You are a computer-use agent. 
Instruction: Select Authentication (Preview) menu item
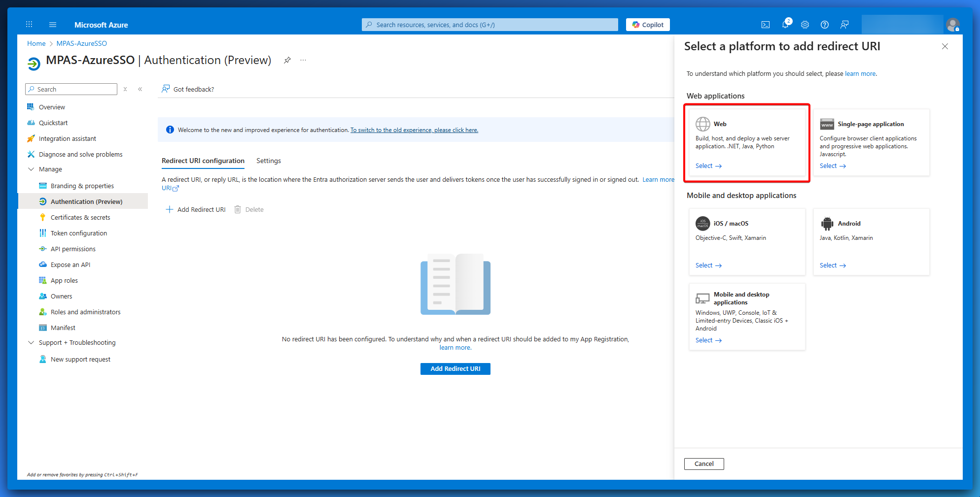(83, 201)
